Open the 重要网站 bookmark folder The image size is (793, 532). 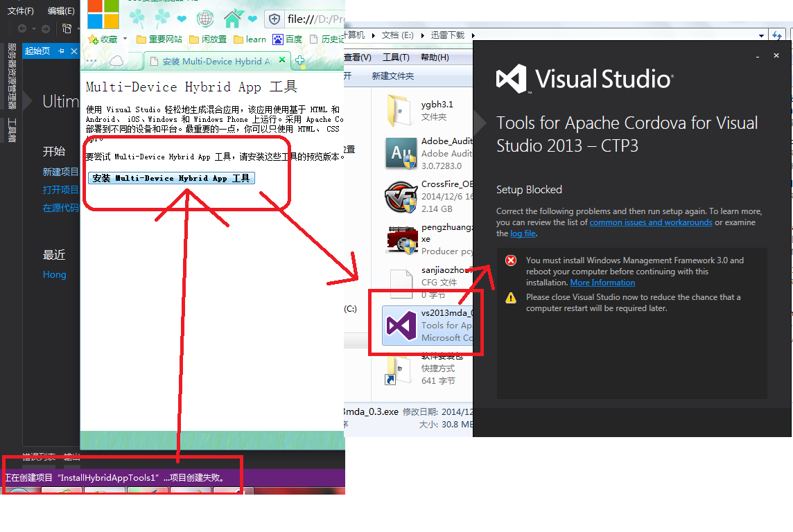coord(159,39)
